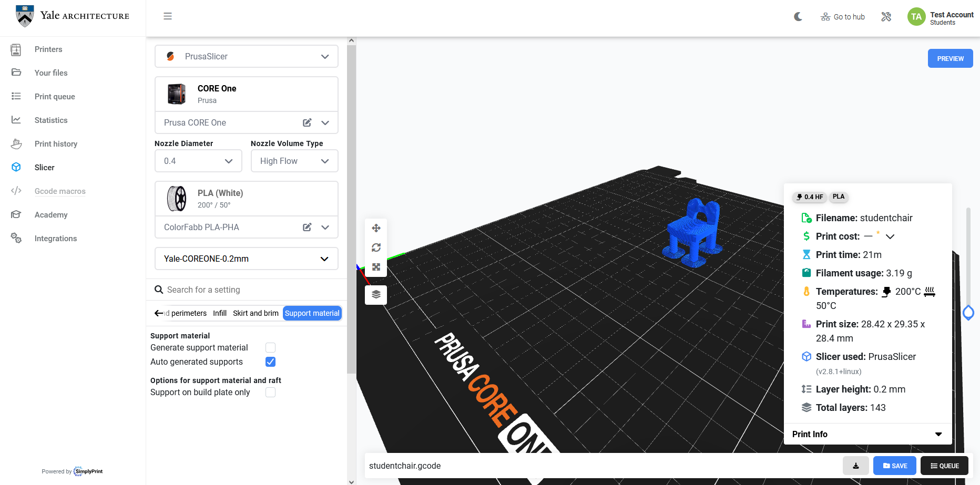Viewport: 980px width, 485px height.
Task: Click the fit view expand icon
Action: coord(376,267)
